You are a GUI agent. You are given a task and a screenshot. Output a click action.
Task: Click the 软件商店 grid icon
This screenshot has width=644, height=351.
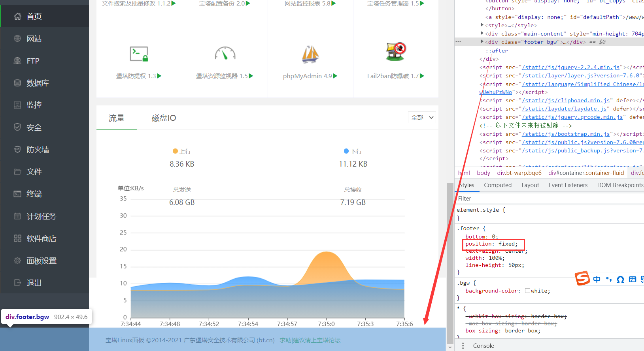pos(17,238)
